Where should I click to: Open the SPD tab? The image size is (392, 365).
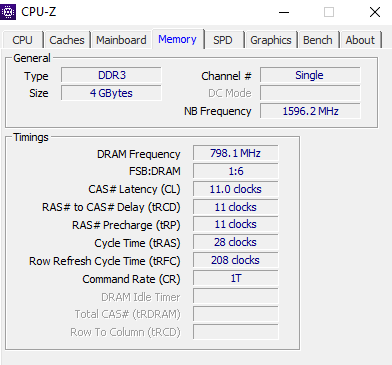223,40
